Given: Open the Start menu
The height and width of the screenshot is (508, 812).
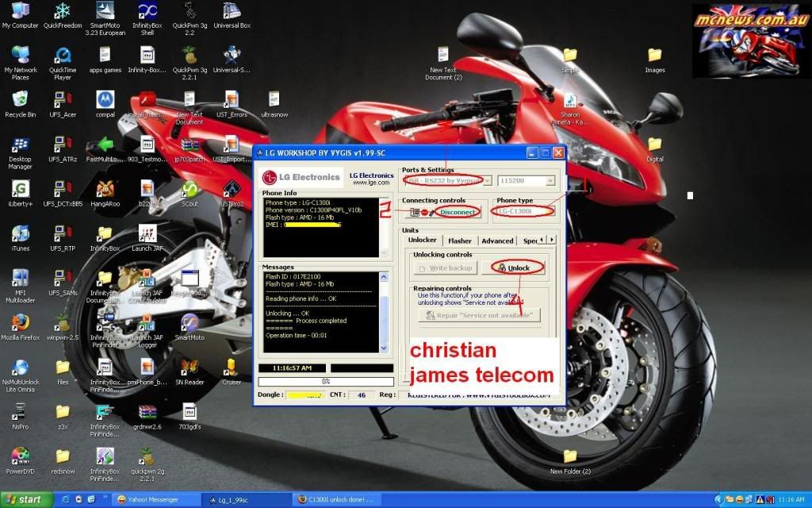Looking at the screenshot, I should 26,500.
